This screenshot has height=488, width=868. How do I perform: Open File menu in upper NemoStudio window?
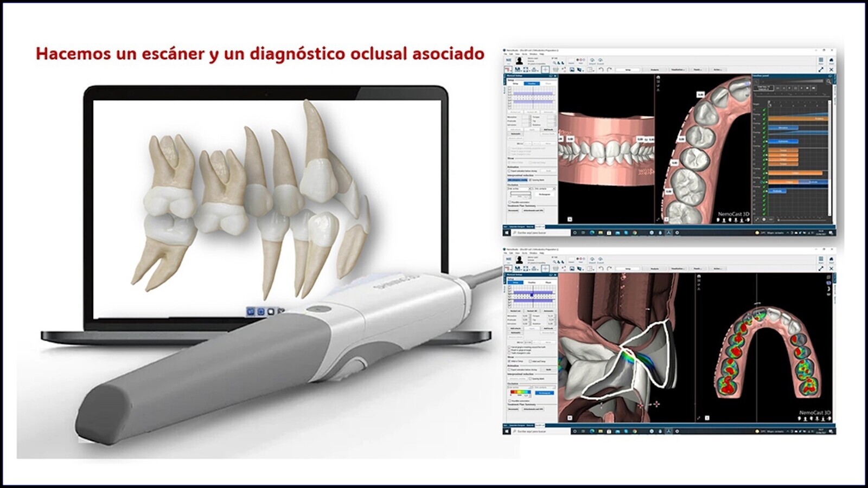[x=506, y=54]
